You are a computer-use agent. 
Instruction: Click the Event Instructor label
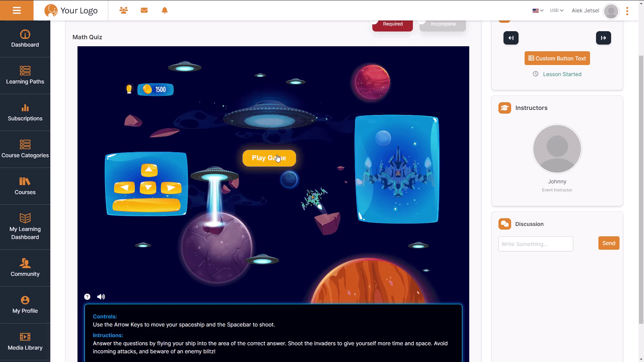coord(557,190)
